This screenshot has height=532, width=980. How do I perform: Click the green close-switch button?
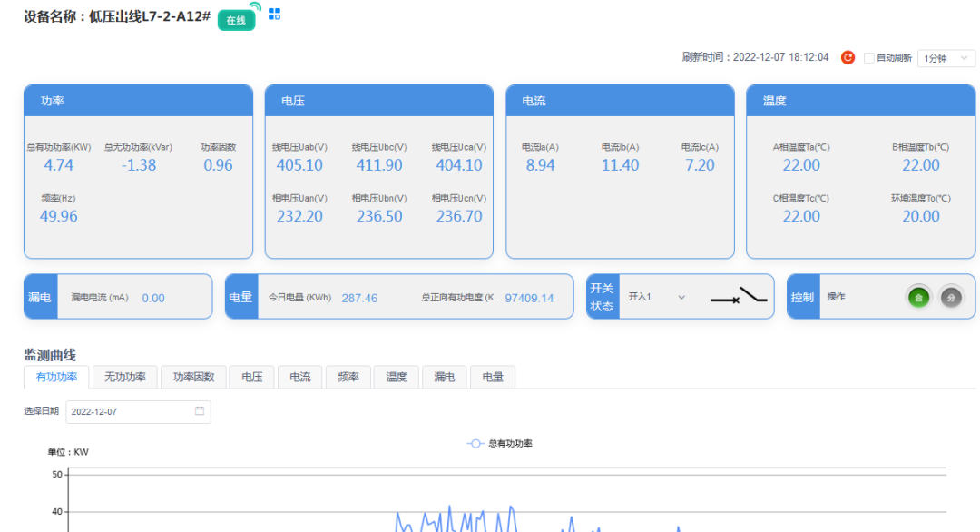[918, 298]
